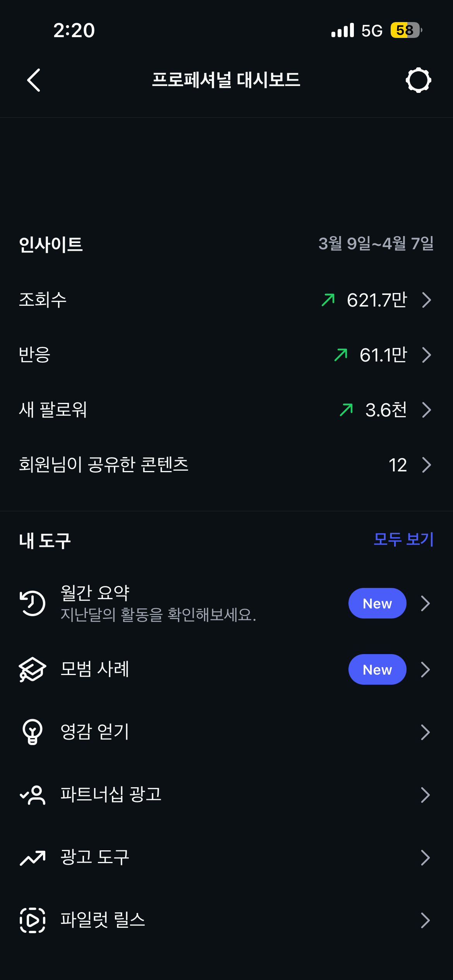Viewport: 453px width, 980px height.
Task: Tap the 광고 도구 trending arrow icon
Action: point(33,858)
